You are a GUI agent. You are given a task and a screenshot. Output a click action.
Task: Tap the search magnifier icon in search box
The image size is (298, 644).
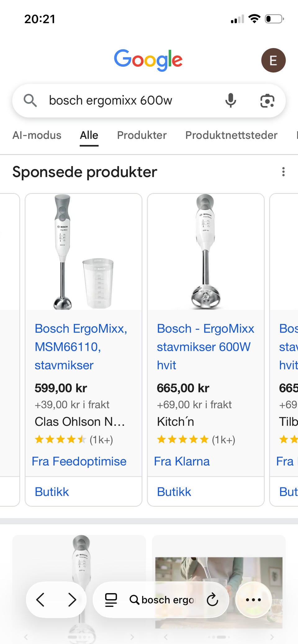click(30, 100)
